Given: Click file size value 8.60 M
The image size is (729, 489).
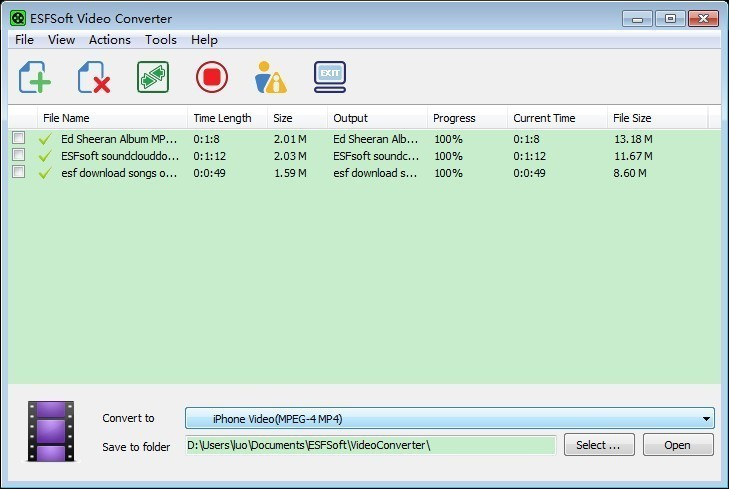Looking at the screenshot, I should click(630, 173).
